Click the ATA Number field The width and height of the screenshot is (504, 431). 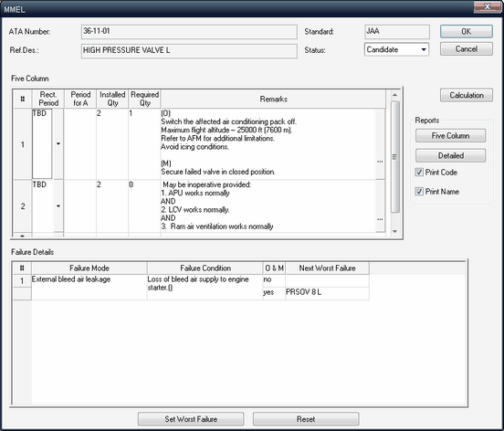[x=189, y=32]
